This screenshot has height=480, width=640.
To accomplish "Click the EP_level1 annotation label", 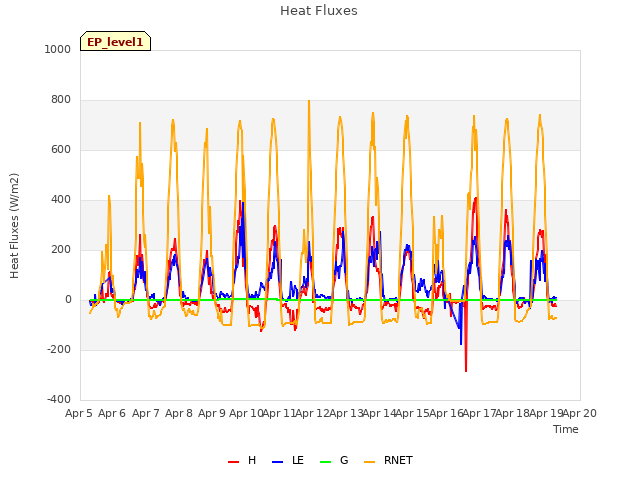I will 116,41.
